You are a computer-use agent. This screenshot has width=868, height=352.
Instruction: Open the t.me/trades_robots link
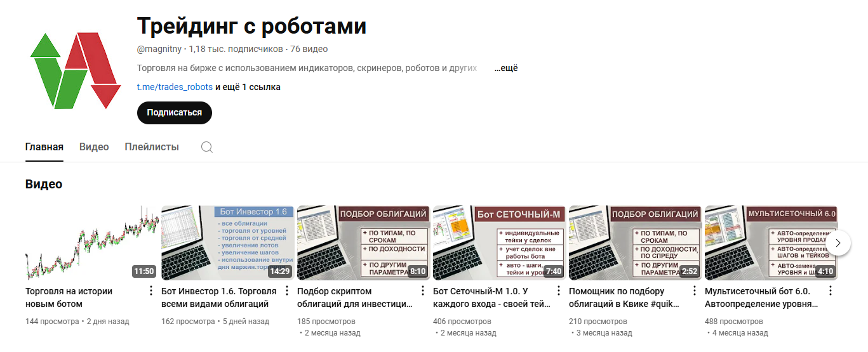pyautogui.click(x=175, y=87)
